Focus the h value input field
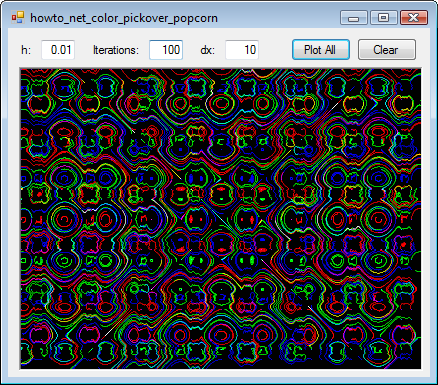 click(x=58, y=50)
